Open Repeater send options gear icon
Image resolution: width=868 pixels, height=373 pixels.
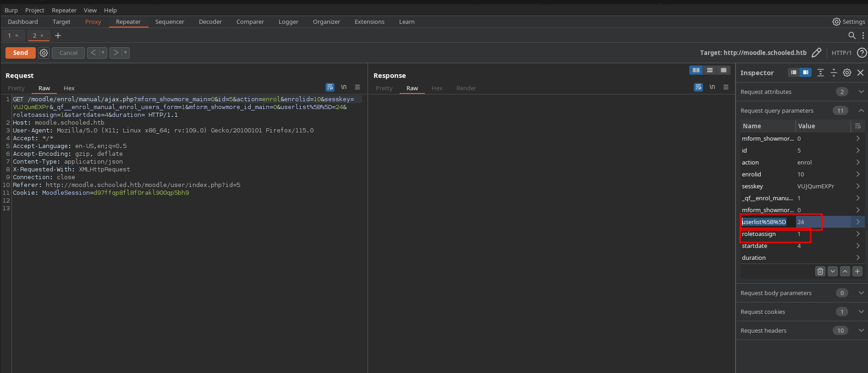[x=44, y=53]
